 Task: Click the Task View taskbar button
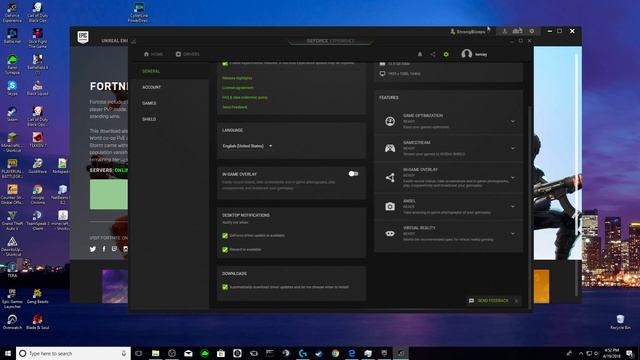pos(139,353)
